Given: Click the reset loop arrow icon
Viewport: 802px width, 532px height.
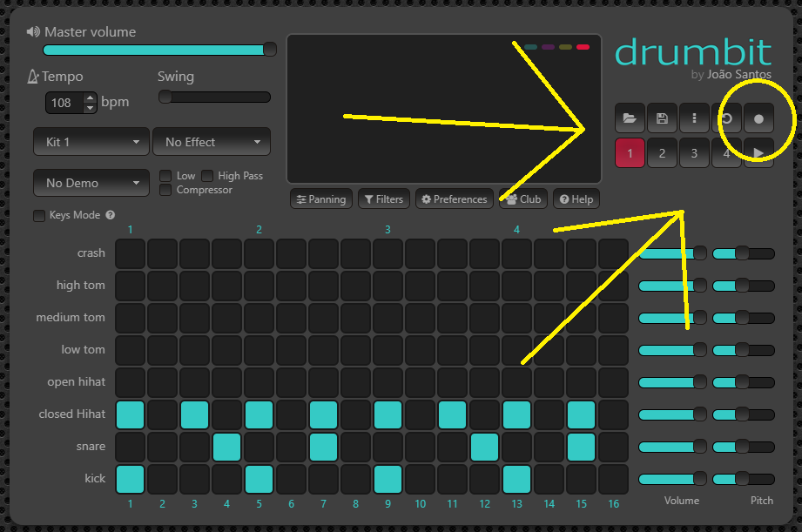Looking at the screenshot, I should coord(726,118).
